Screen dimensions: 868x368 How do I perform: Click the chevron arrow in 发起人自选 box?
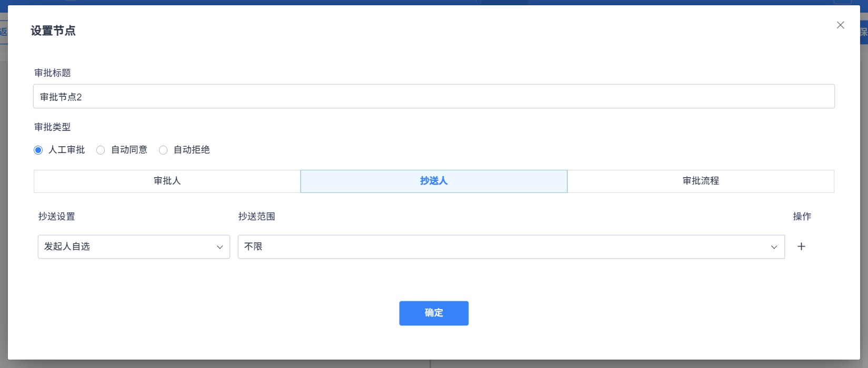click(x=220, y=247)
